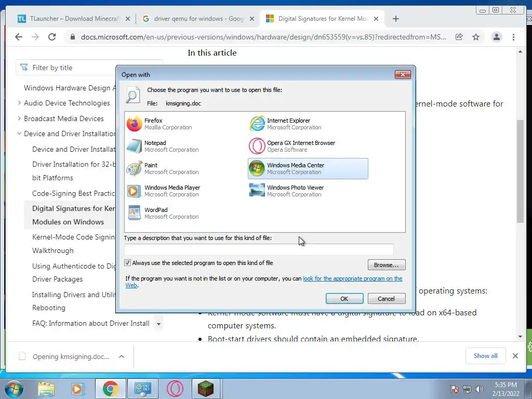Open Opera GX from the taskbar
532x399 pixels.
tap(175, 389)
